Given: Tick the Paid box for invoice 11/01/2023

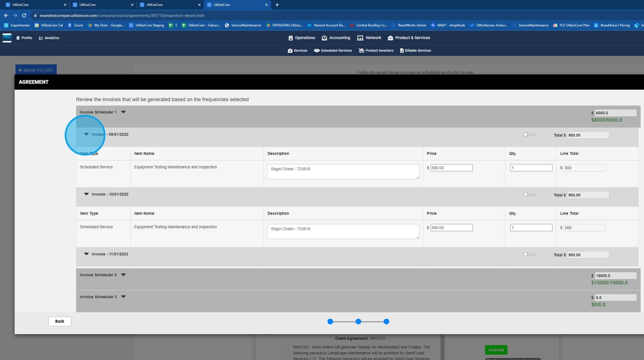Looking at the screenshot, I should [x=526, y=254].
